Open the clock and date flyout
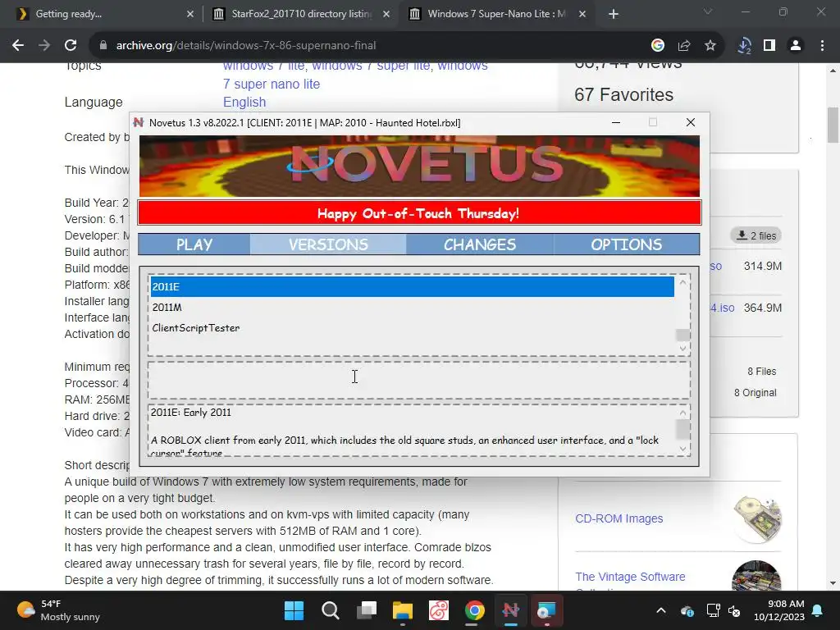The image size is (840, 630). [x=779, y=610]
